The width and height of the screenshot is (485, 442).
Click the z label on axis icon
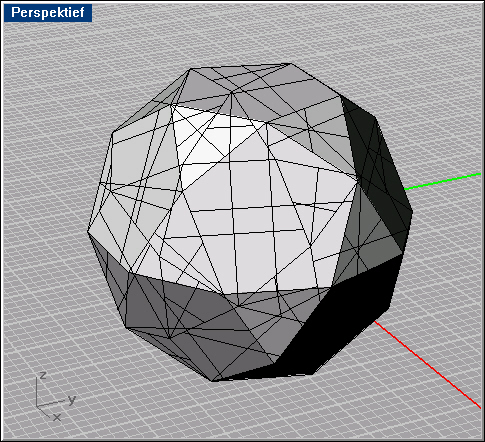click(43, 375)
